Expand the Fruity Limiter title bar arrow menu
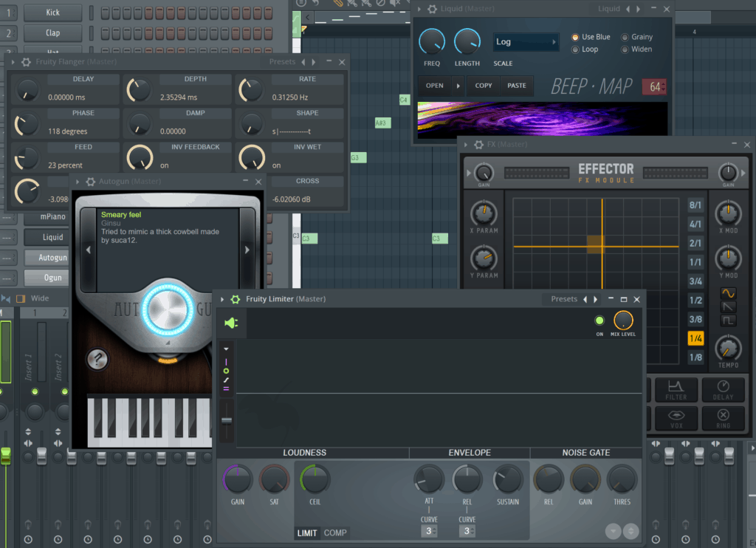756x548 pixels. [x=222, y=299]
